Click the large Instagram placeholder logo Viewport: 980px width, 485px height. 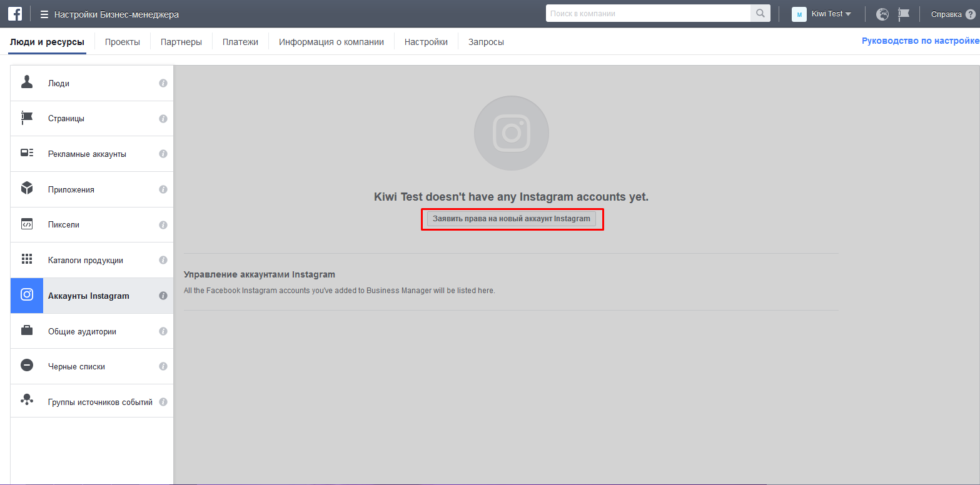pos(512,133)
